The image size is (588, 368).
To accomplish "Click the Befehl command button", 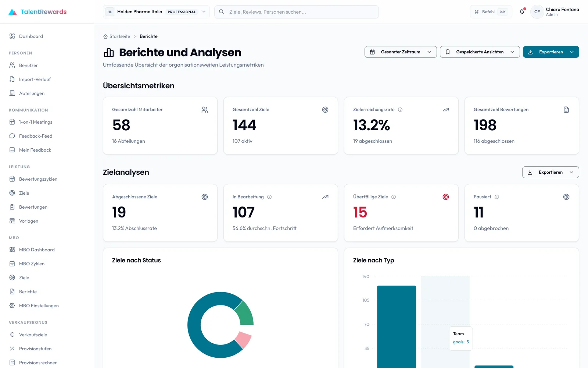I will (x=491, y=12).
